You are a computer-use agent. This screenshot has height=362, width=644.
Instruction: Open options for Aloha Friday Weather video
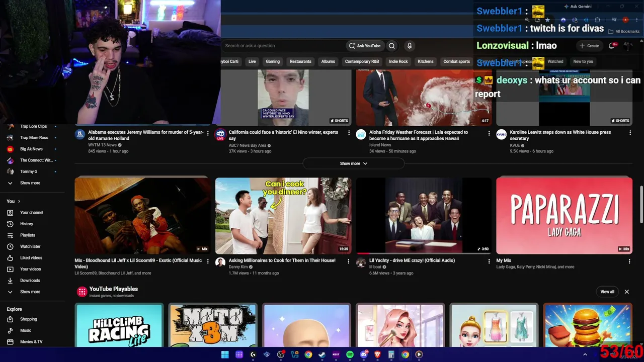pyautogui.click(x=489, y=133)
